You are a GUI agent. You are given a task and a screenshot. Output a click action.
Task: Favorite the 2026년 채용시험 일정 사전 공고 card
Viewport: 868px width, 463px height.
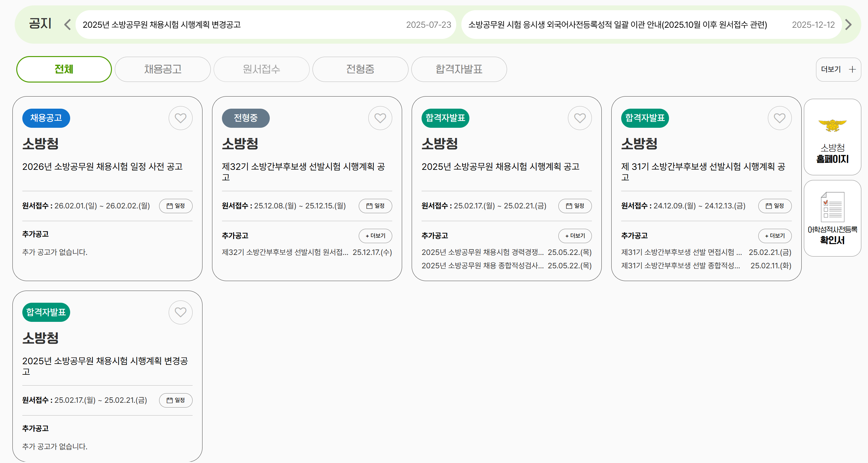(180, 118)
